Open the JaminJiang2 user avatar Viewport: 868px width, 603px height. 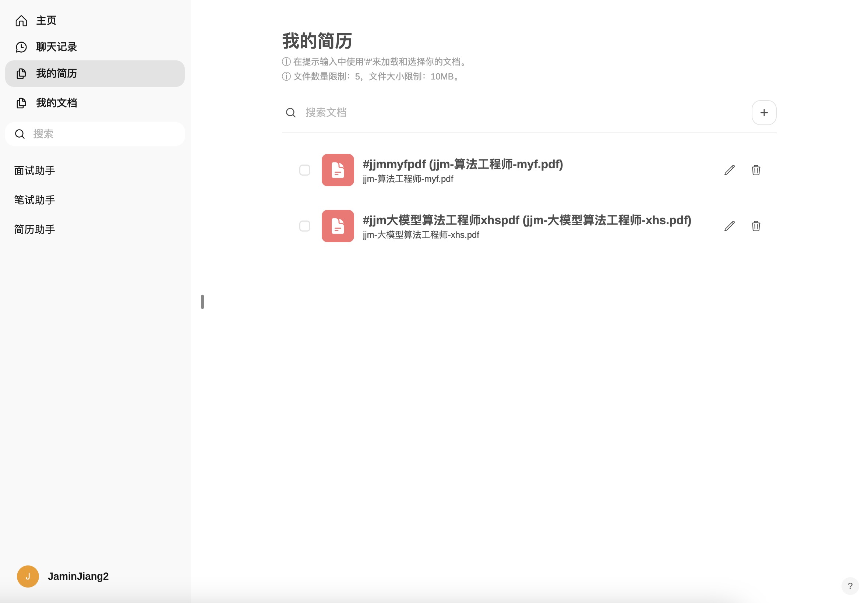(28, 576)
